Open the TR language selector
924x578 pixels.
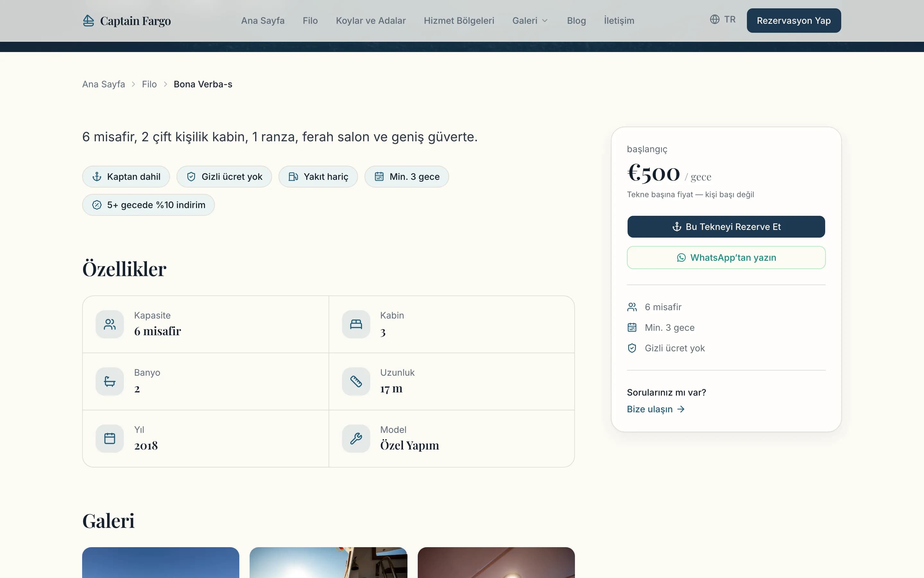(723, 20)
